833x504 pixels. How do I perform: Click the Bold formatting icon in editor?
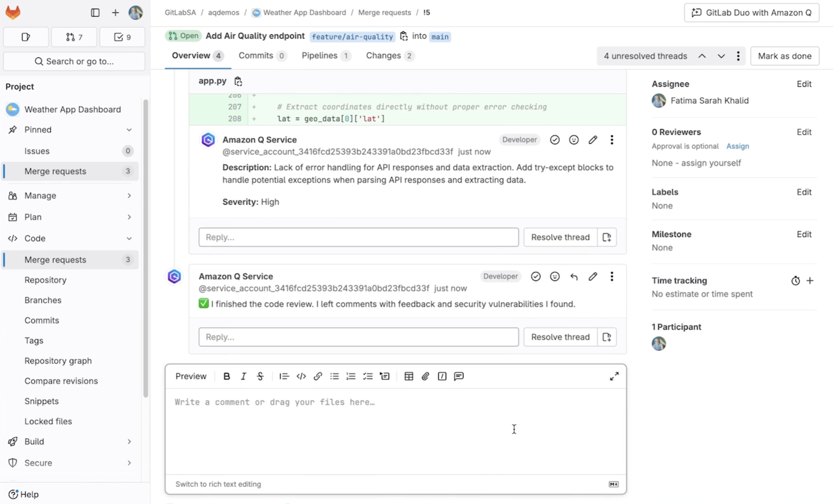coord(227,376)
